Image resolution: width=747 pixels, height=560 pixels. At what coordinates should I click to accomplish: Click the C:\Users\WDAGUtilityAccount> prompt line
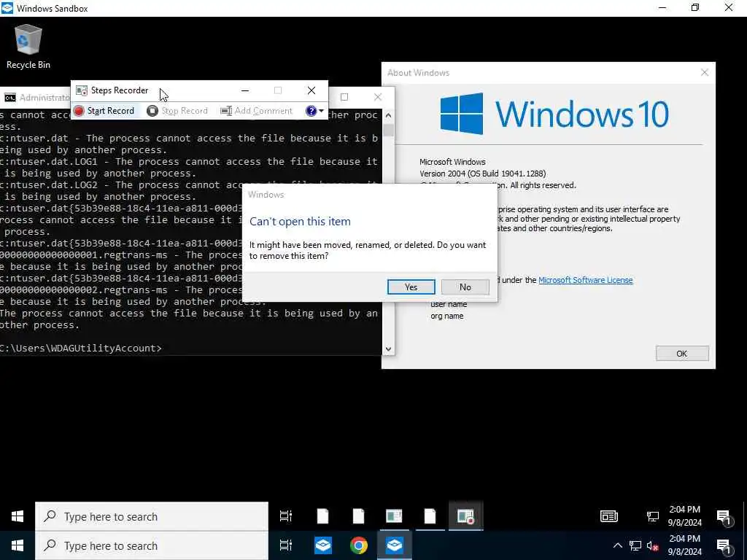pyautogui.click(x=81, y=348)
